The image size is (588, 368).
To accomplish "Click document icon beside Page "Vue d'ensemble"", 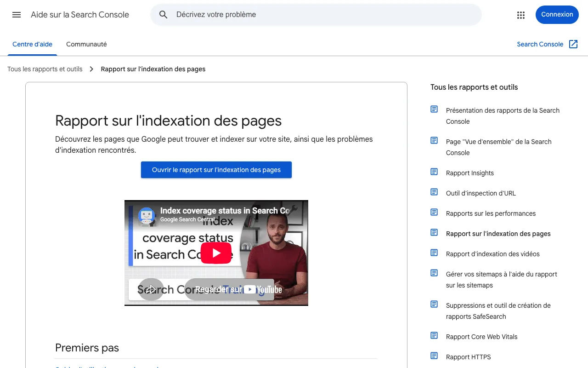I will [x=434, y=140].
